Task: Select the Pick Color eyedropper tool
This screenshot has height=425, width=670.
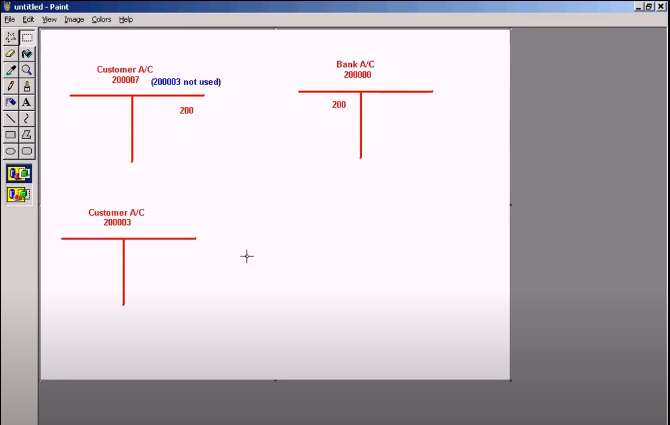Action: (11, 70)
